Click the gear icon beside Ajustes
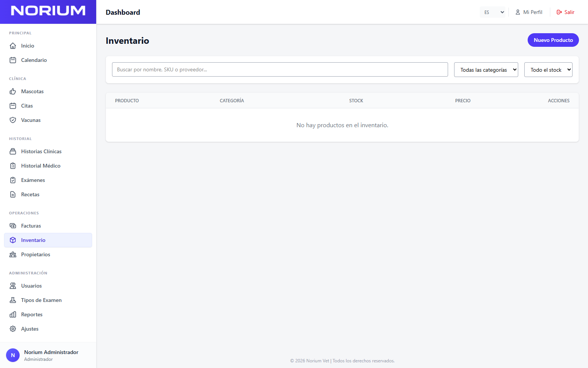Viewport: 588px width, 368px height. pyautogui.click(x=13, y=329)
